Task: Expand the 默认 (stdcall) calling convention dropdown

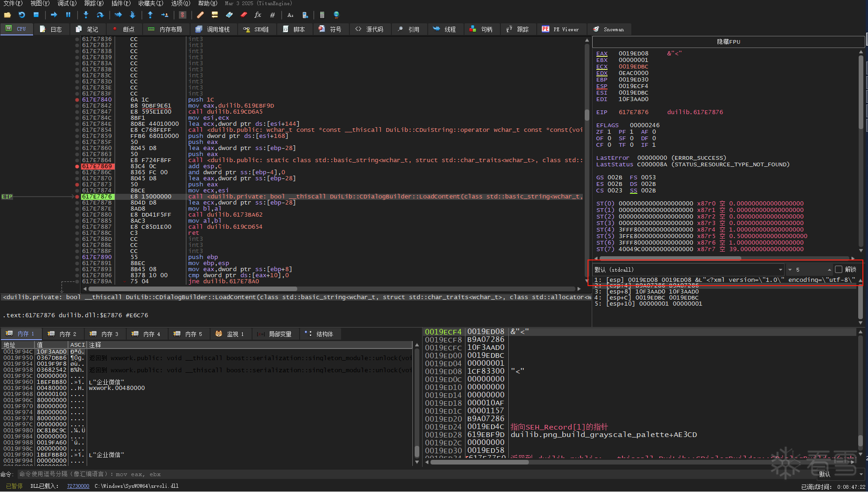Action: point(780,270)
